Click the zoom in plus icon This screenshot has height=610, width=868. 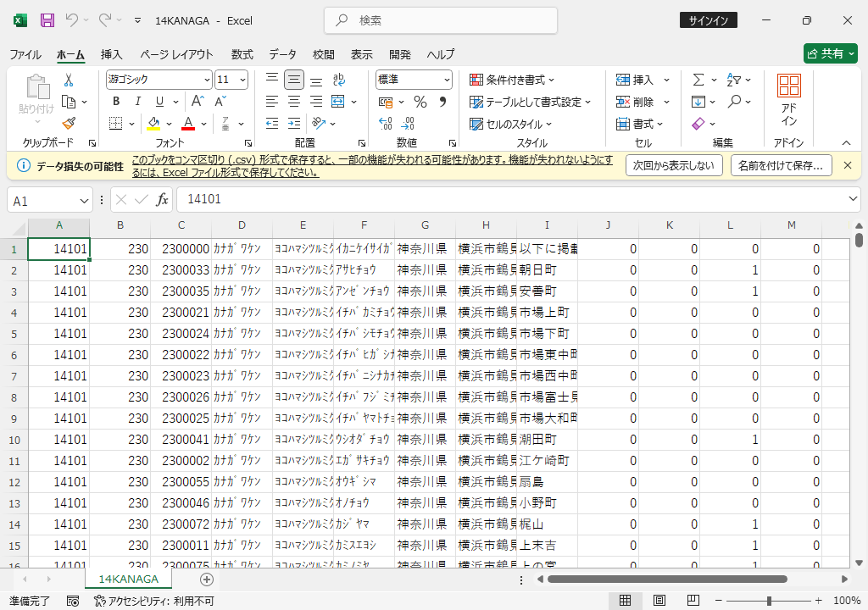click(818, 601)
